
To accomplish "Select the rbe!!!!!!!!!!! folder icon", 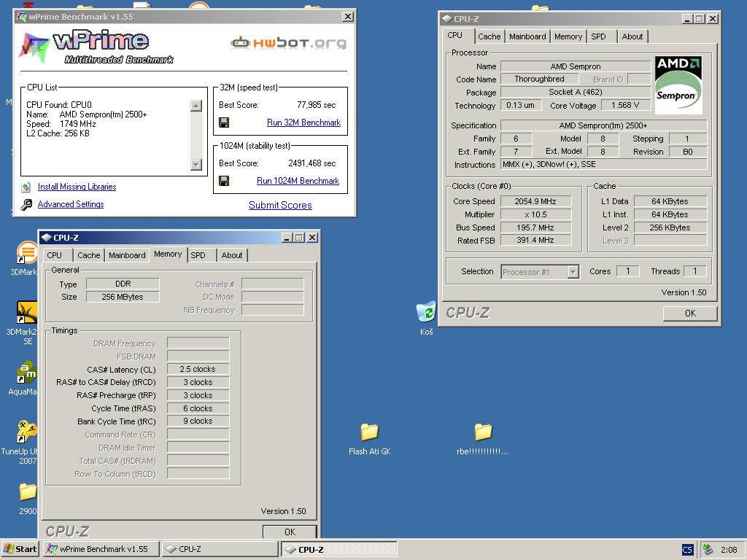I will [x=483, y=432].
